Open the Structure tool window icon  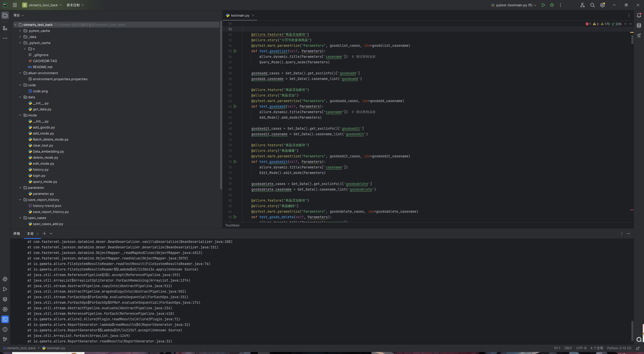tap(5, 28)
